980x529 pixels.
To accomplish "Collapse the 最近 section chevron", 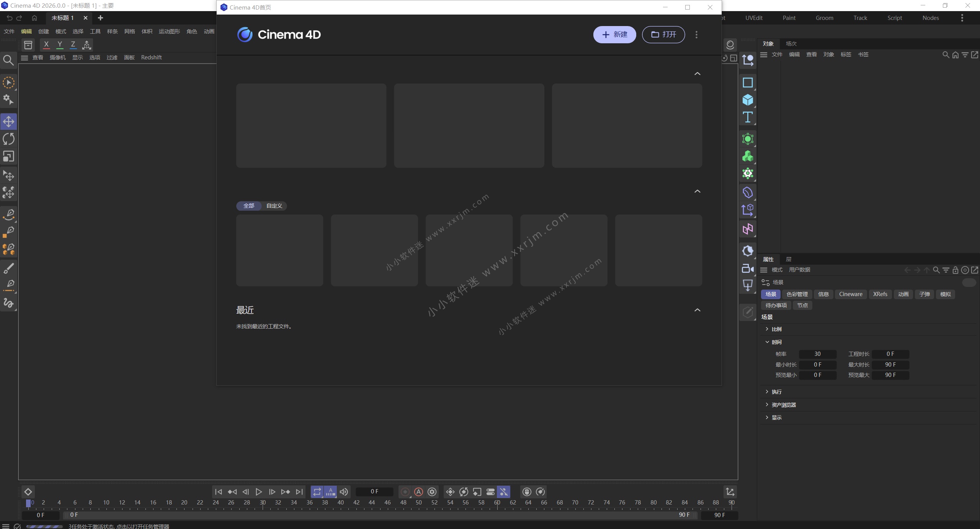I will tap(697, 310).
